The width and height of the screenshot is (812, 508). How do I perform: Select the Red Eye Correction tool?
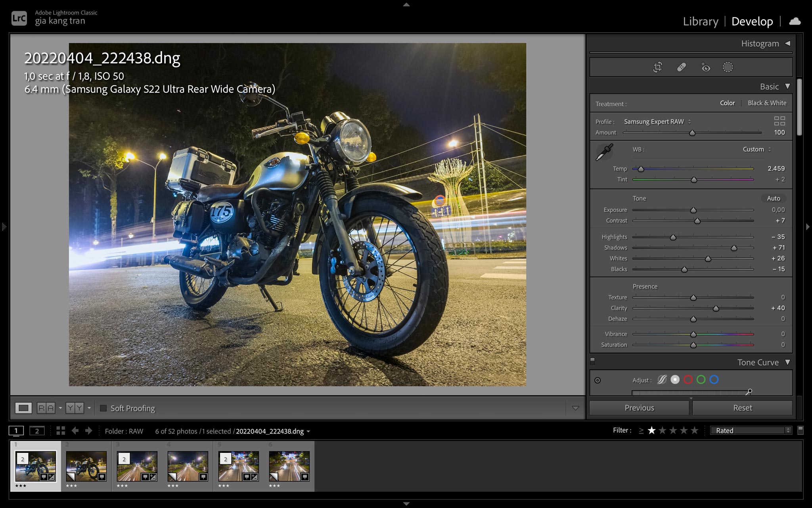[705, 67]
